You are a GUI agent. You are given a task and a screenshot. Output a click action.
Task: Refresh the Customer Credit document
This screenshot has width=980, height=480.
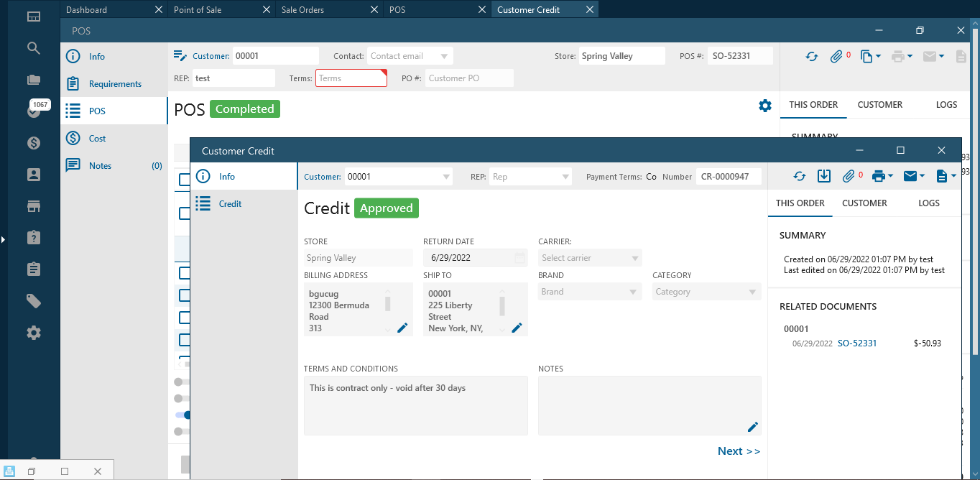tap(799, 176)
